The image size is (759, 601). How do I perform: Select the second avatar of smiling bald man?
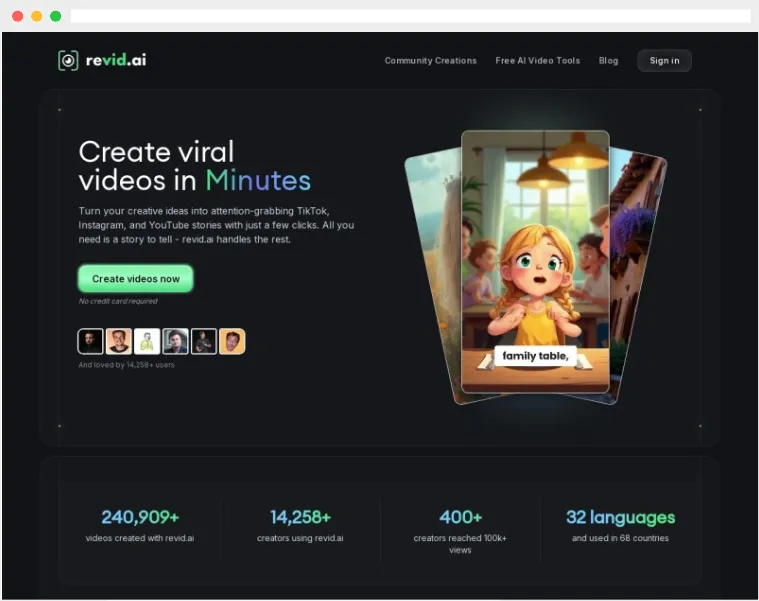point(119,341)
